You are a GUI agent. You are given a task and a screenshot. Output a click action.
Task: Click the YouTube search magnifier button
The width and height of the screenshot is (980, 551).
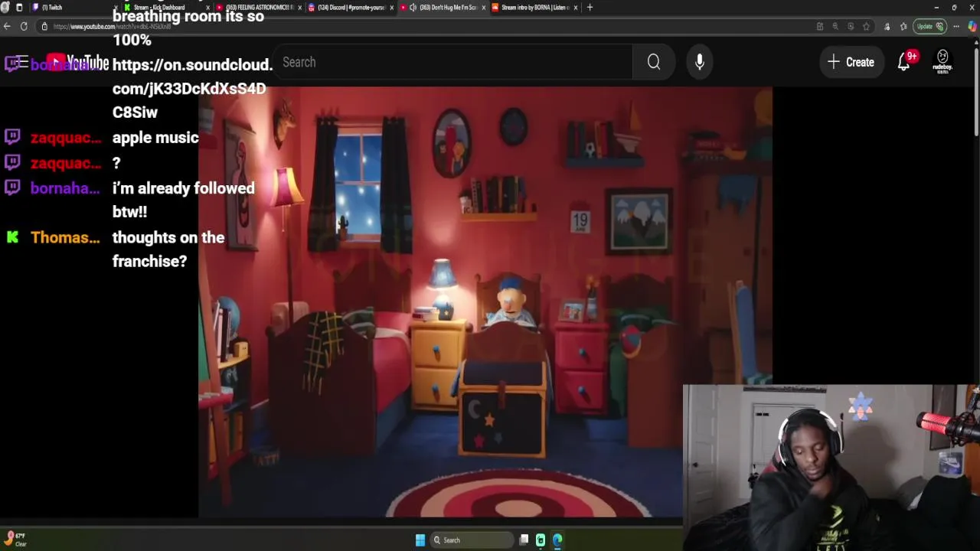[654, 62]
